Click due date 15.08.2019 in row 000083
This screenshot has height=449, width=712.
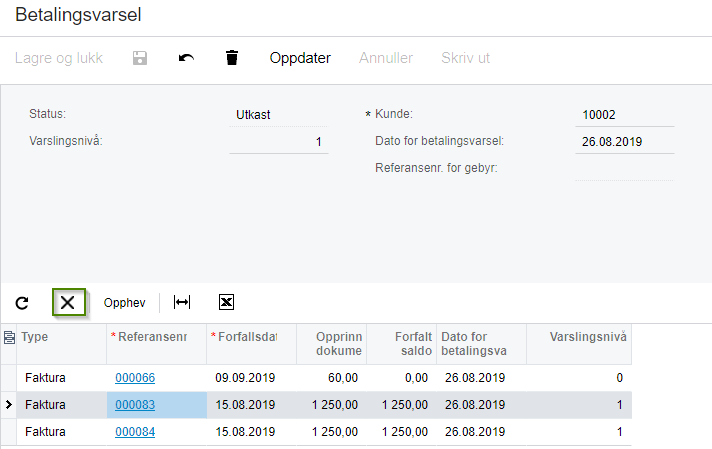[x=252, y=405]
